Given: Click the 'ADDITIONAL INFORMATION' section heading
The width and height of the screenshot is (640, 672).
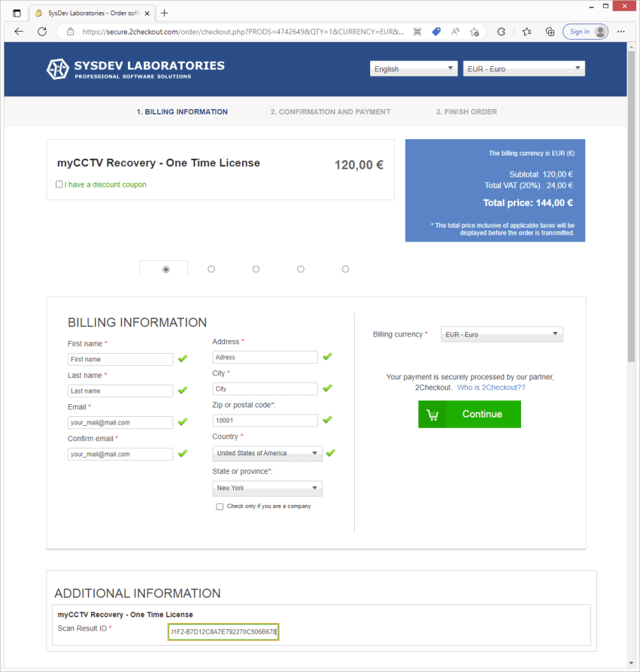Looking at the screenshot, I should pyautogui.click(x=138, y=593).
